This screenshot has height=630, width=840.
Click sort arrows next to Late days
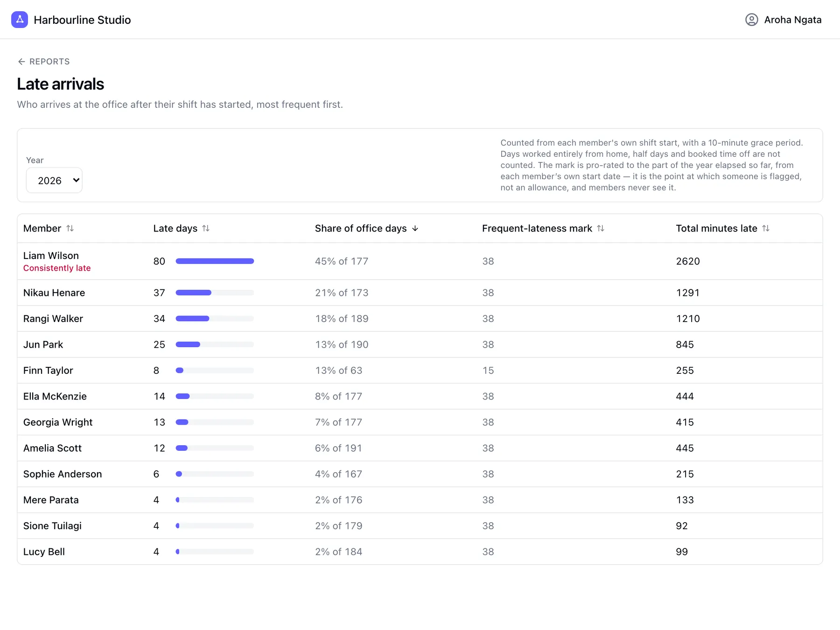pyautogui.click(x=206, y=228)
